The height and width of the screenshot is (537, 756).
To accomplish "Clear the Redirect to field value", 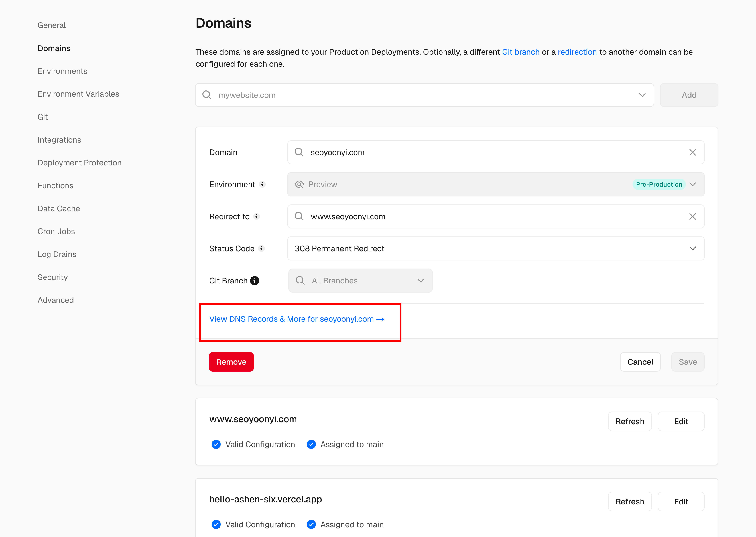I will pos(693,216).
